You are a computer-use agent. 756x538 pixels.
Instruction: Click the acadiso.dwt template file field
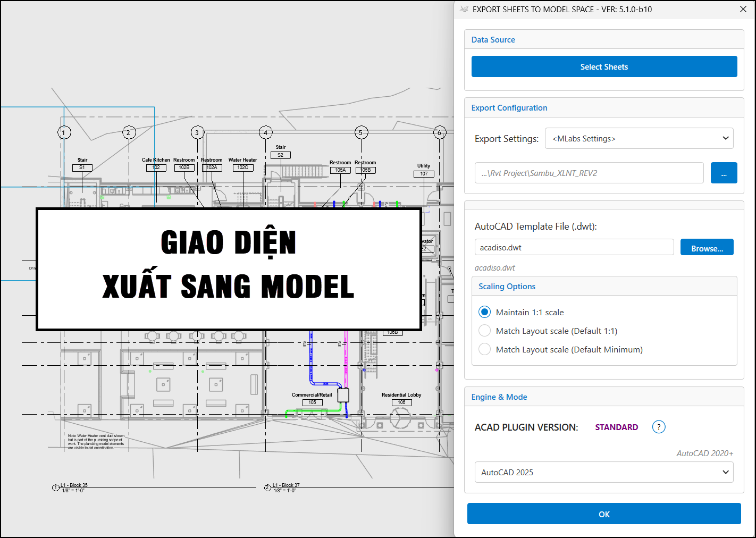pyautogui.click(x=574, y=248)
